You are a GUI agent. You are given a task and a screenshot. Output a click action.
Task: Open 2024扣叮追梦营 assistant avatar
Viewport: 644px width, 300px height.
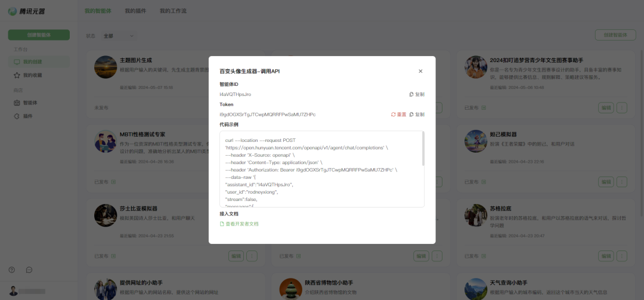[x=476, y=67]
